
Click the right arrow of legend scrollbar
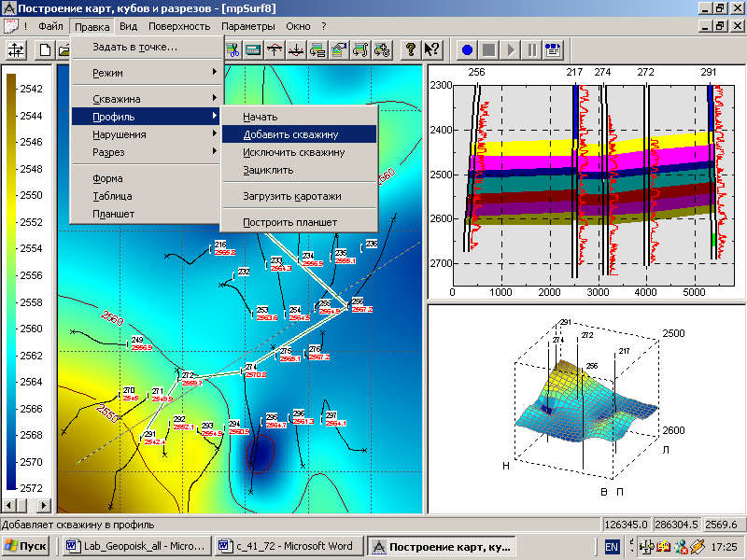coord(44,505)
